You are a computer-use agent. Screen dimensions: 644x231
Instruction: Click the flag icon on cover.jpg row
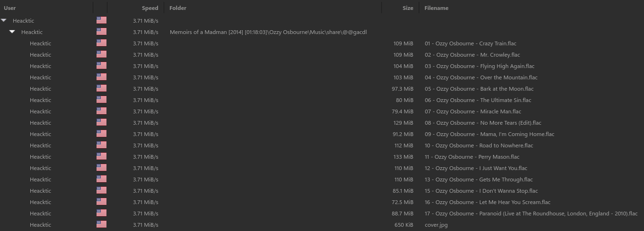tap(101, 224)
